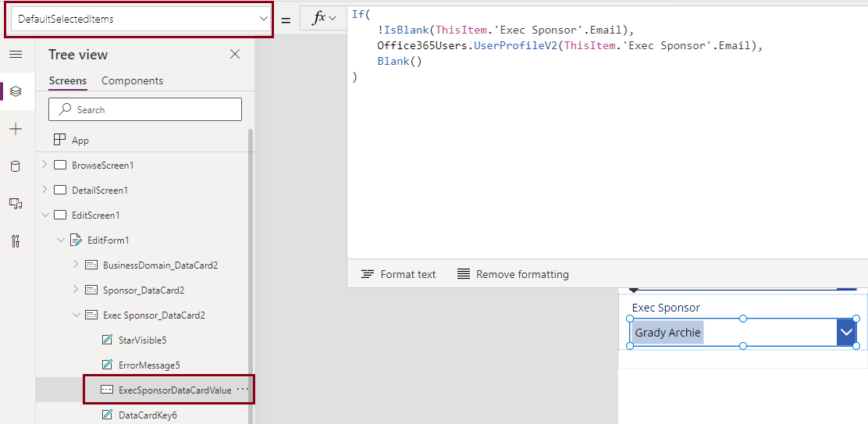
Task: Click the BrowseScreen1 screen icon
Action: pos(60,165)
